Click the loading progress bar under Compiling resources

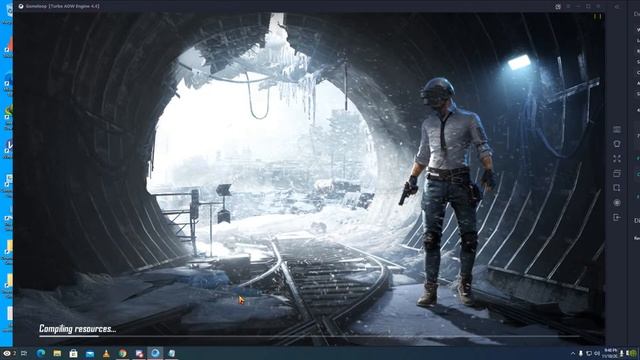(309, 337)
